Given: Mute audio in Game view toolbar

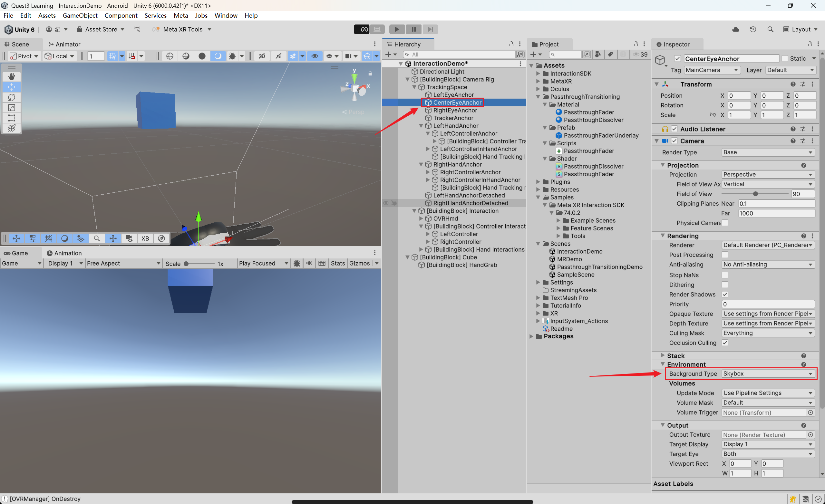Looking at the screenshot, I should point(309,264).
